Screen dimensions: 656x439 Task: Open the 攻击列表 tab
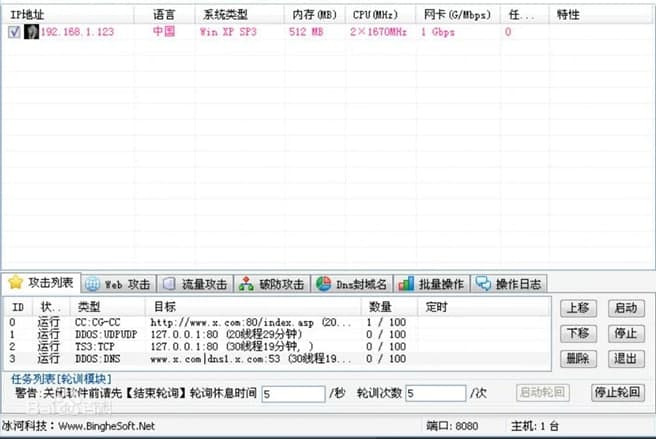coord(41,282)
